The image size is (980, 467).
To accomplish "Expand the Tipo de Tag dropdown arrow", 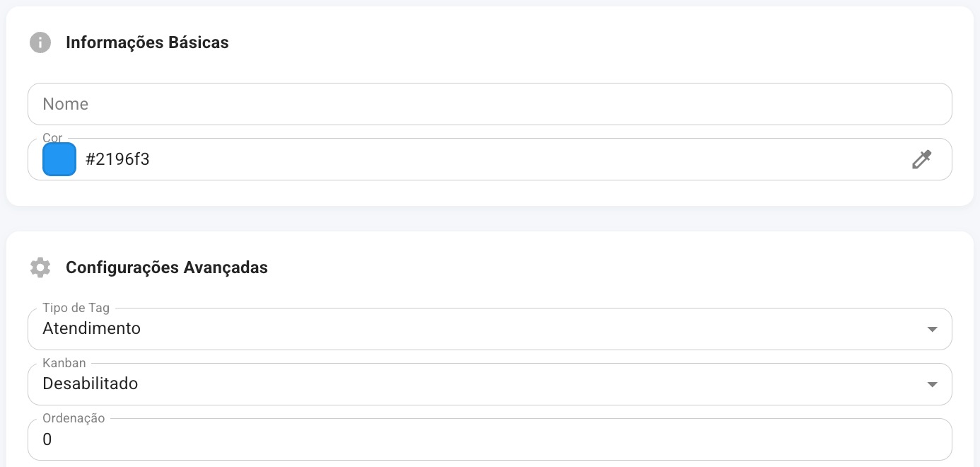I will (932, 329).
